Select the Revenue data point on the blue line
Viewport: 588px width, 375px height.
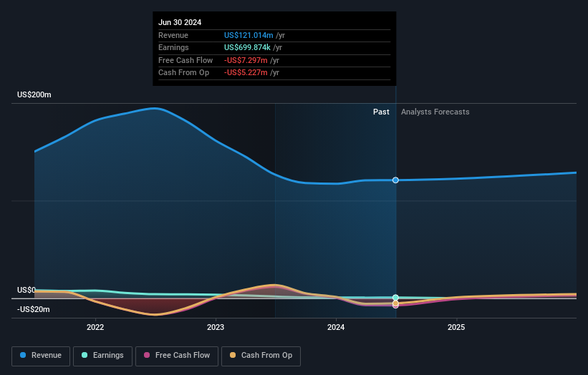click(395, 180)
